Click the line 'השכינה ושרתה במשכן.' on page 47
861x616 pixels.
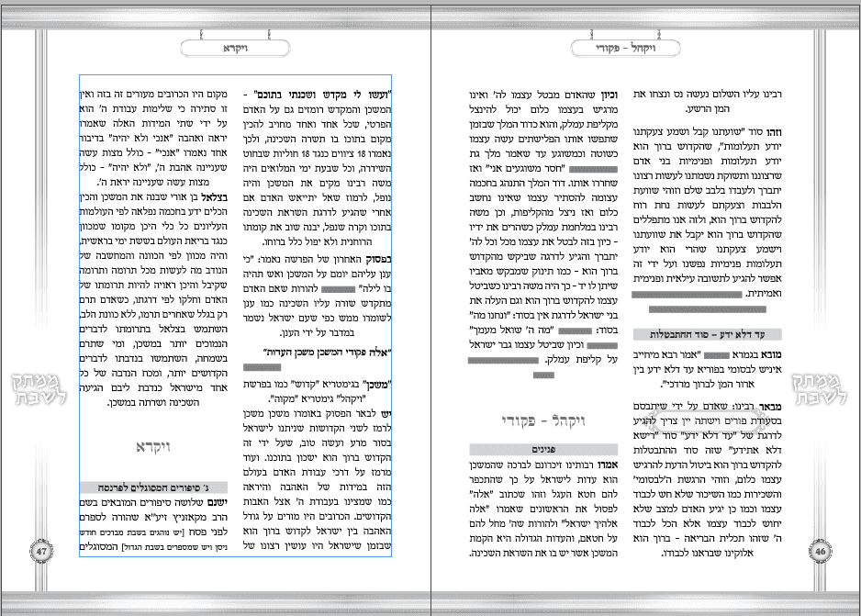click(x=153, y=402)
